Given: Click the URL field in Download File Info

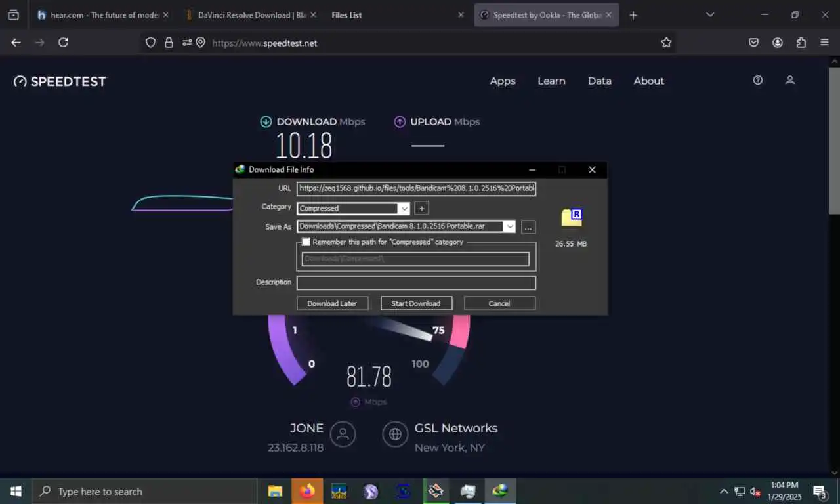Looking at the screenshot, I should pos(416,188).
